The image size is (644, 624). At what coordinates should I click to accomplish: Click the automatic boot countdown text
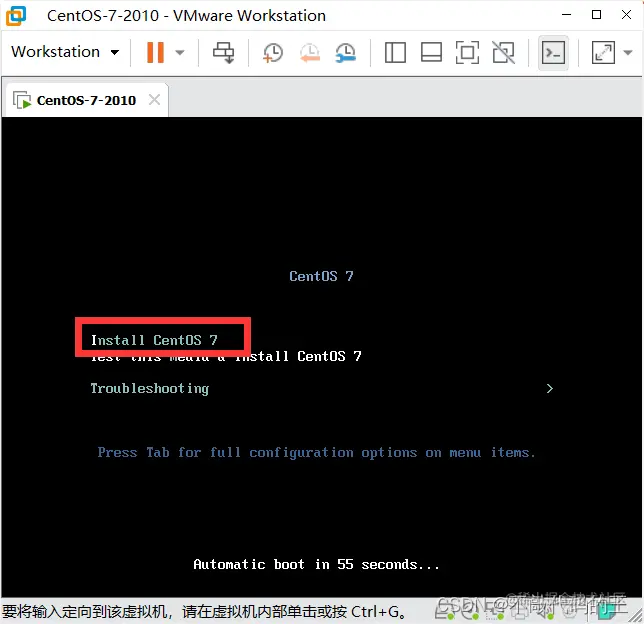pyautogui.click(x=316, y=564)
